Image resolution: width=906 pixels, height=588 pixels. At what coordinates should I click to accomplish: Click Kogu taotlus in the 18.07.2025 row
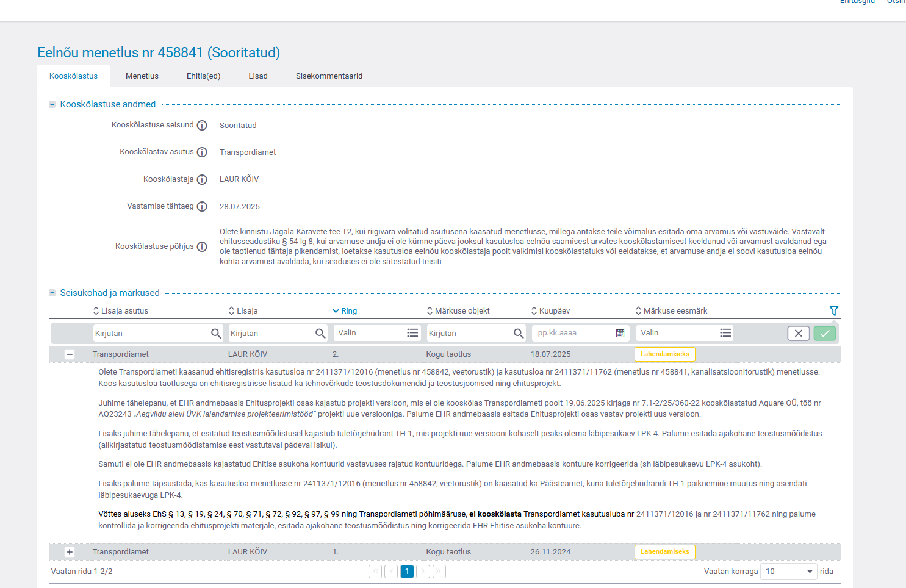tap(448, 354)
